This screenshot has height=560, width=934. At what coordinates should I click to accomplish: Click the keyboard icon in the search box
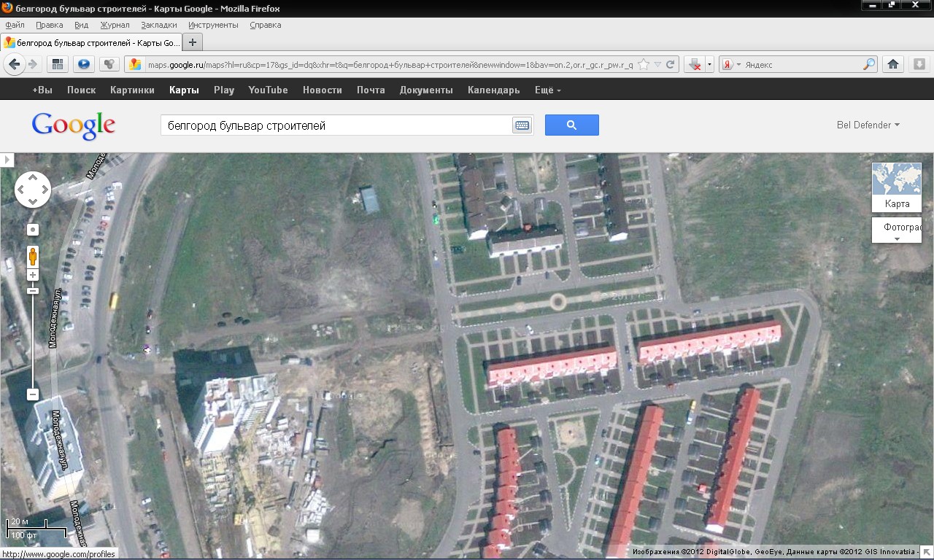pyautogui.click(x=521, y=125)
